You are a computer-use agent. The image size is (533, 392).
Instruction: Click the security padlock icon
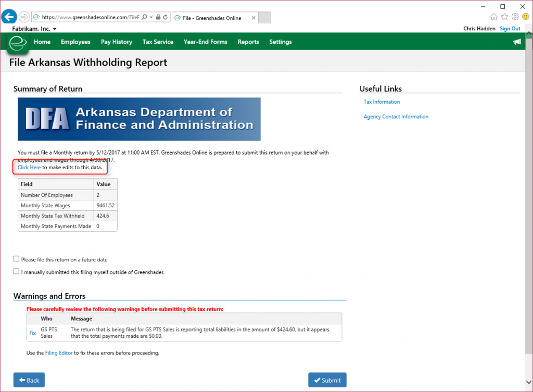point(158,17)
